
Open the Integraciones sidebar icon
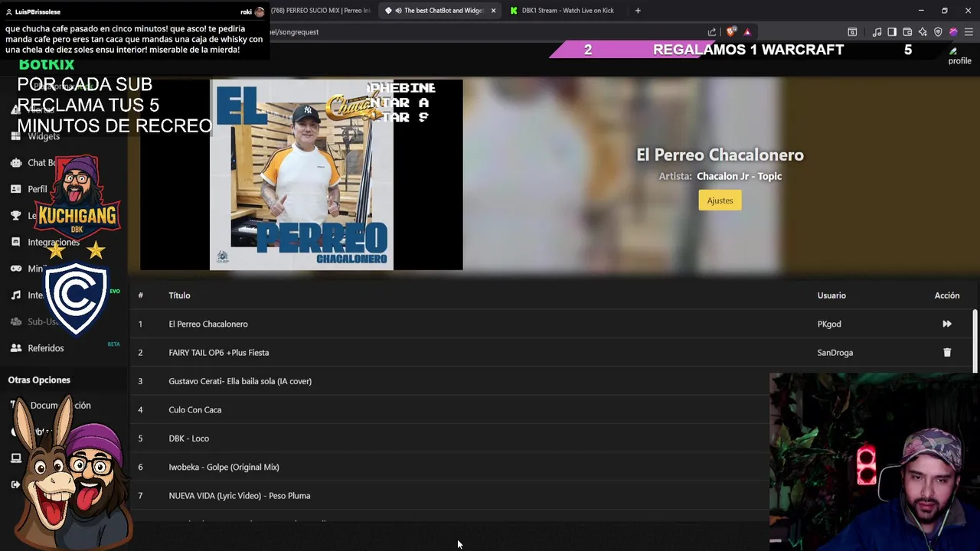click(15, 242)
